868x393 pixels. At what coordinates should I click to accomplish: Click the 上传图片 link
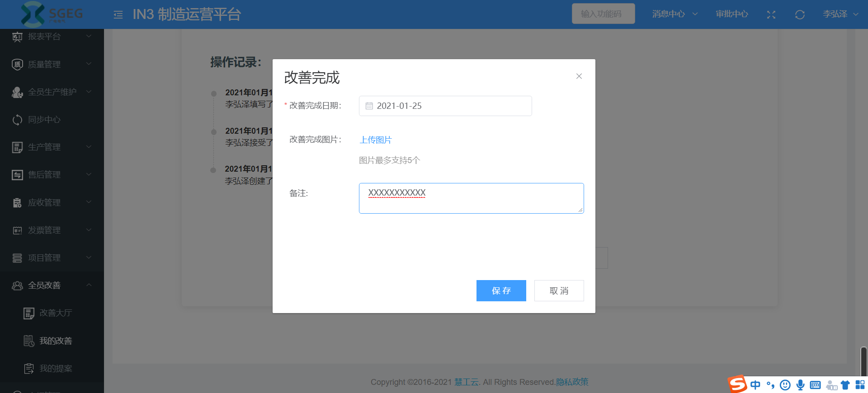(375, 140)
